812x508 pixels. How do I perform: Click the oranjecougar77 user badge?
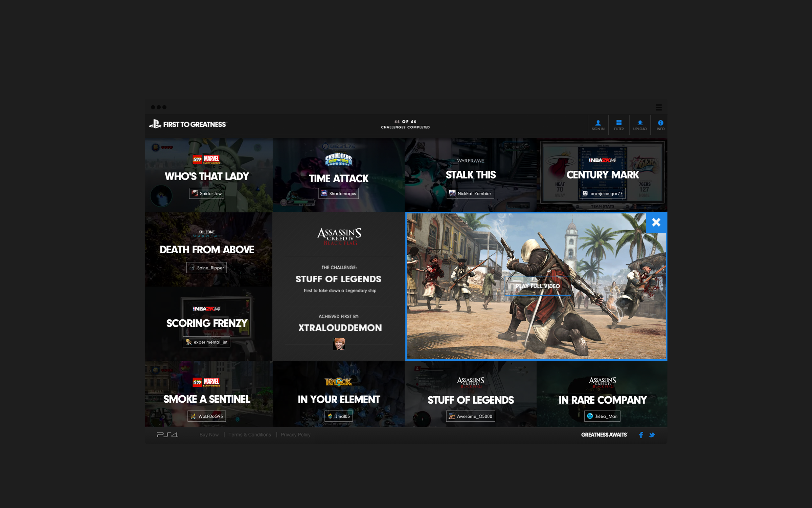pyautogui.click(x=602, y=193)
